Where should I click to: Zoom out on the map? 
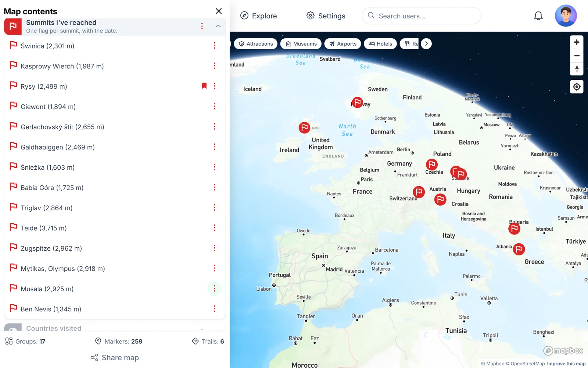coord(577,56)
